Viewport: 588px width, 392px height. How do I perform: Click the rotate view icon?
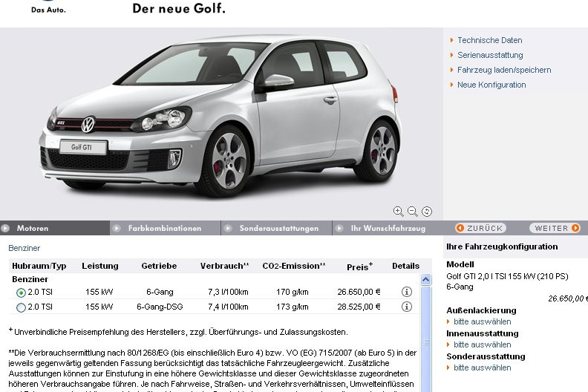pos(427,212)
